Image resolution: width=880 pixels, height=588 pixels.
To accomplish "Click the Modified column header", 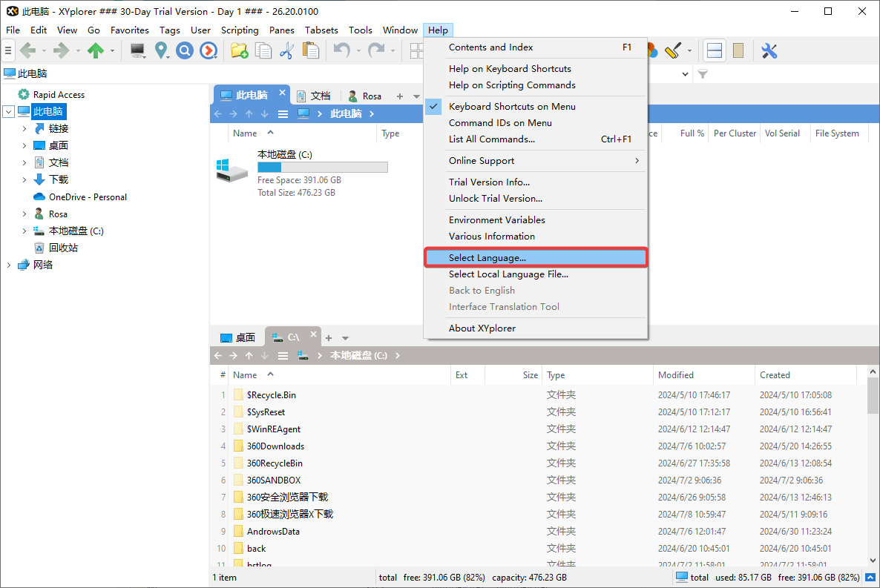I will 675,375.
